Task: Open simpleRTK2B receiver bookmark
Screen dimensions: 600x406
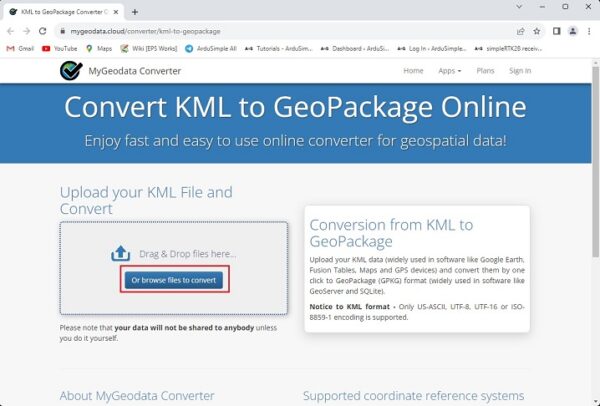Action: tap(509, 49)
